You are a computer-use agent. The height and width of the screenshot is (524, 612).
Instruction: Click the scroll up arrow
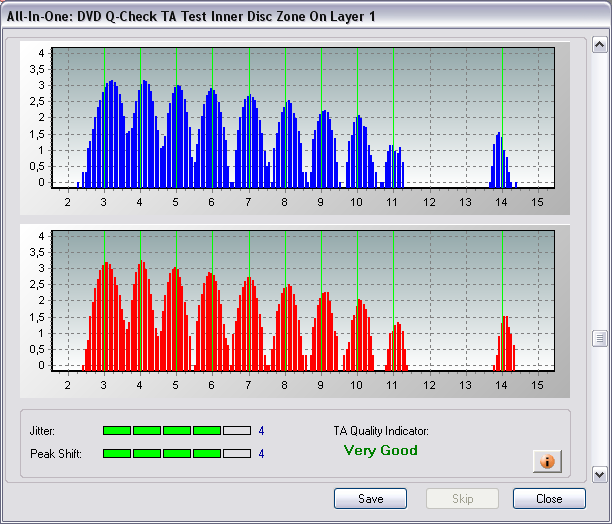600,44
